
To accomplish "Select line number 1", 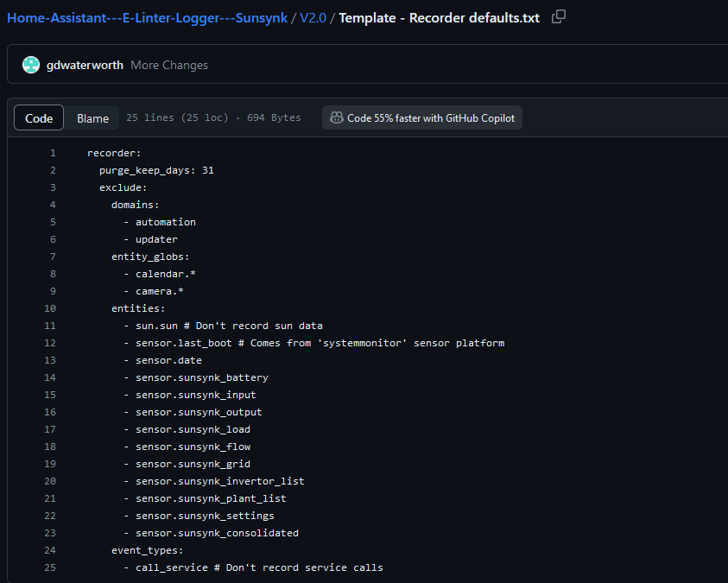I will point(53,153).
